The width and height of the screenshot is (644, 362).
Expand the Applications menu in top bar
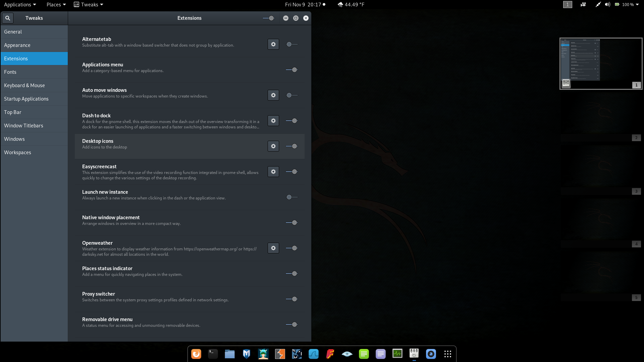point(20,5)
